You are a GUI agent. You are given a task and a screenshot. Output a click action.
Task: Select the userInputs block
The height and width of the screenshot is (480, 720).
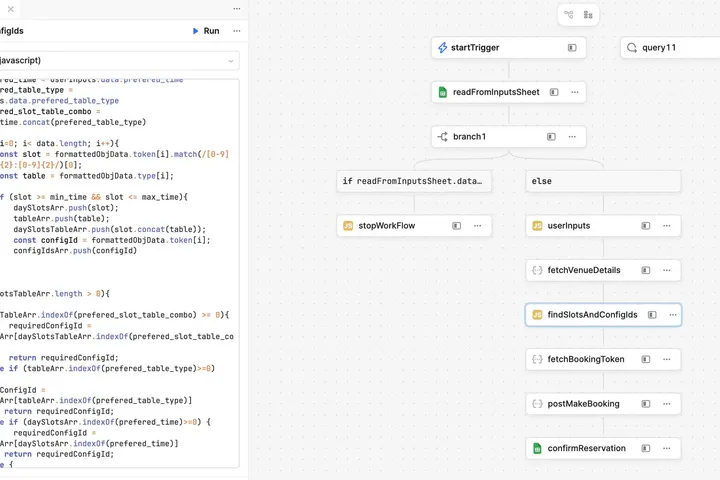(x=603, y=226)
